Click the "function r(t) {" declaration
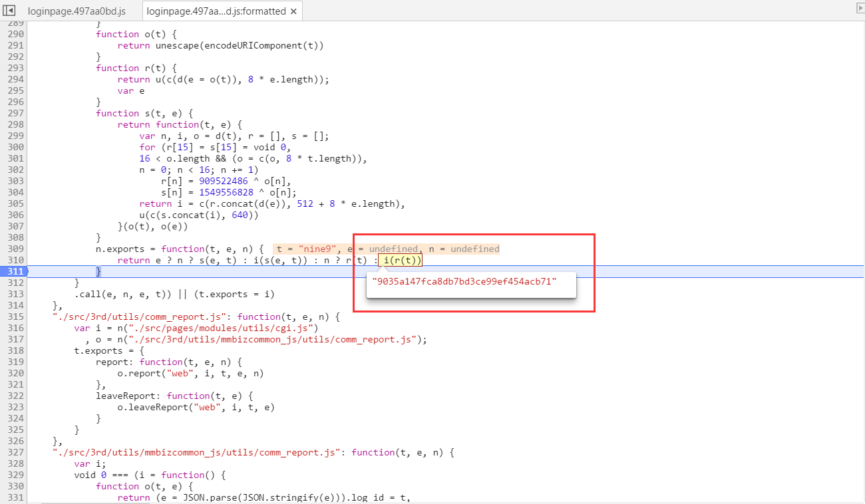 [x=136, y=68]
